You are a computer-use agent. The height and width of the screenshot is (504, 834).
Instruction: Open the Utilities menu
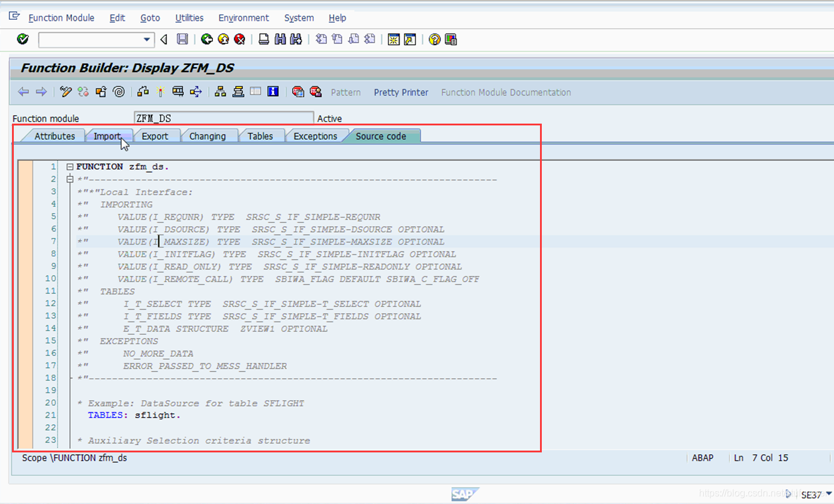click(x=190, y=18)
